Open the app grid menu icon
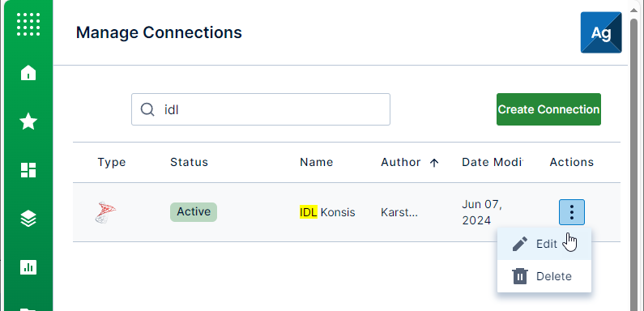 click(x=28, y=24)
